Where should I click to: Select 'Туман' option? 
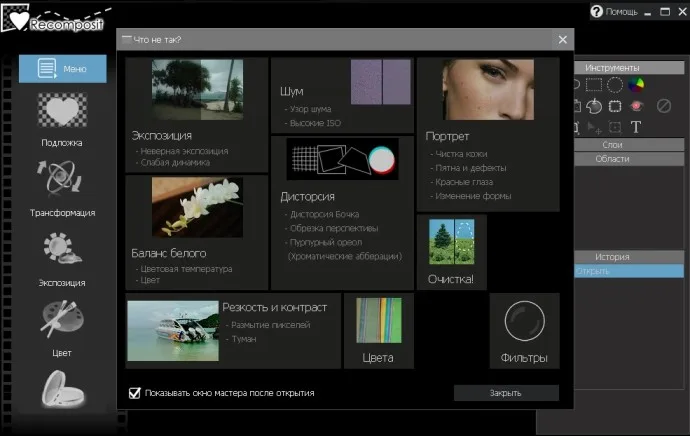[241, 339]
